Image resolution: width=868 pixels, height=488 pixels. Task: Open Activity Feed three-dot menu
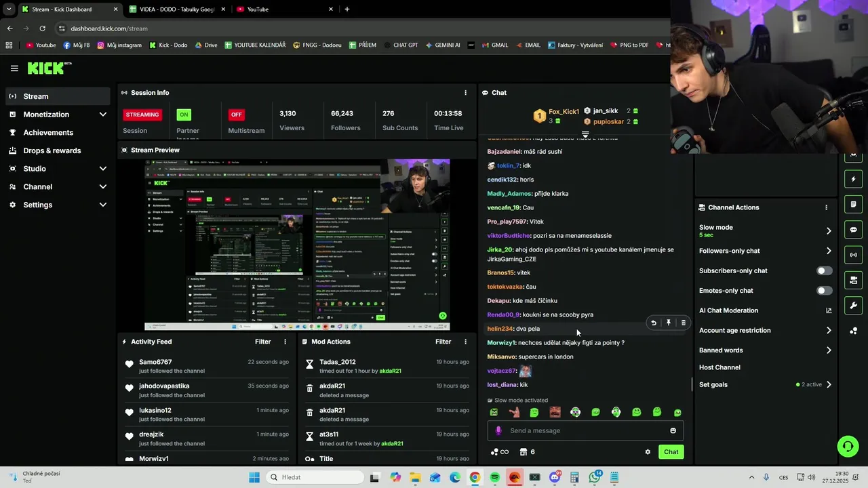[285, 342]
